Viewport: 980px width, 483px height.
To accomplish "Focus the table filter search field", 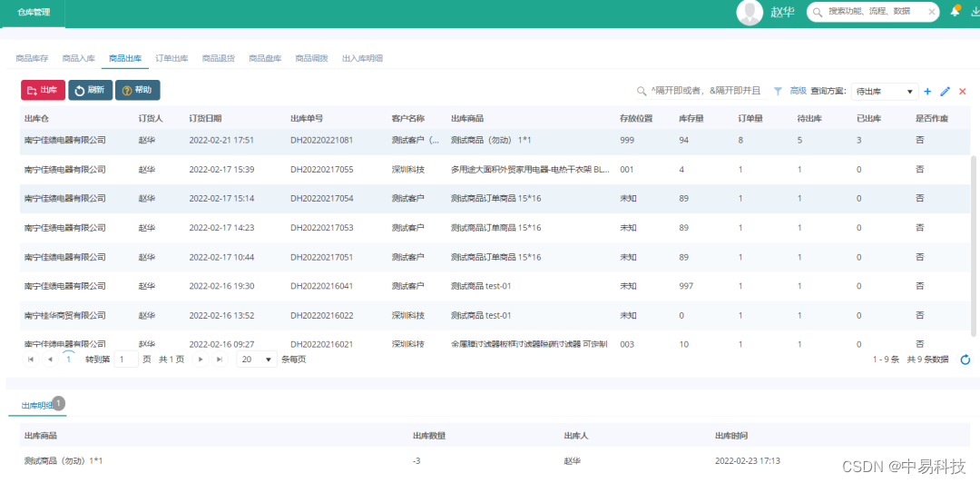I will click(x=706, y=91).
